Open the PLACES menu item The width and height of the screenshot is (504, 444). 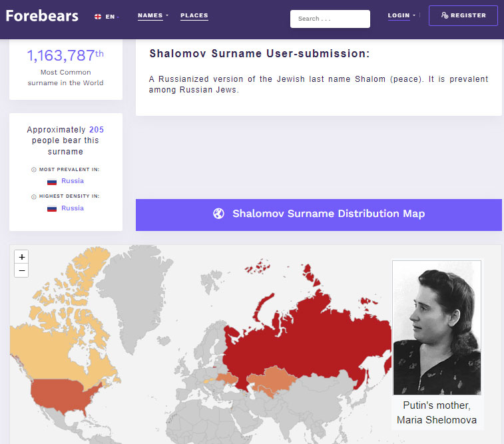pyautogui.click(x=194, y=15)
